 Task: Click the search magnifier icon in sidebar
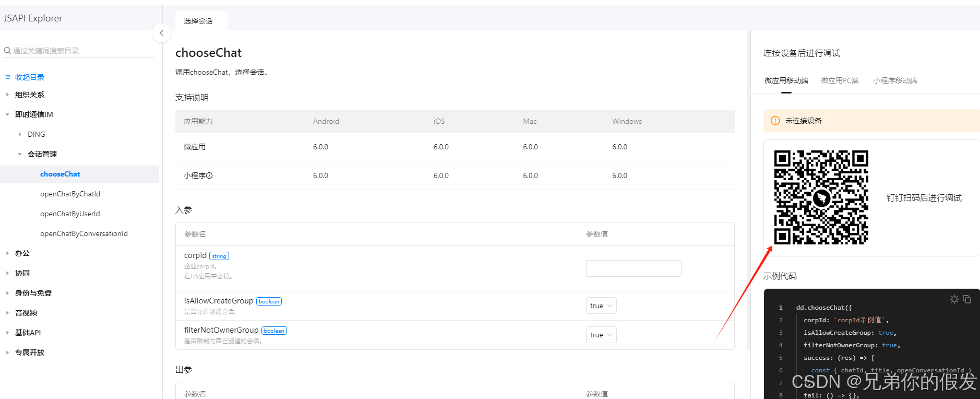[7, 51]
